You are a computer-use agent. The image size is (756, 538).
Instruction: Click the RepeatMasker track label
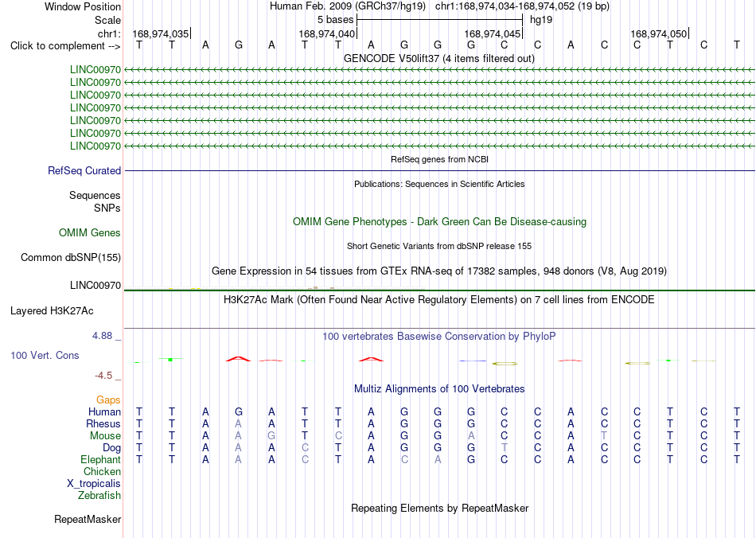point(88,519)
